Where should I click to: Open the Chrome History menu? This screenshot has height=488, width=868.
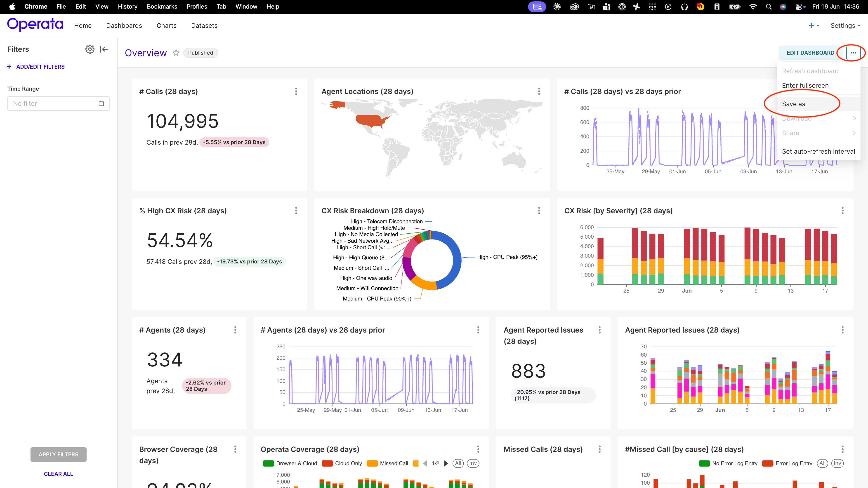[x=127, y=7]
